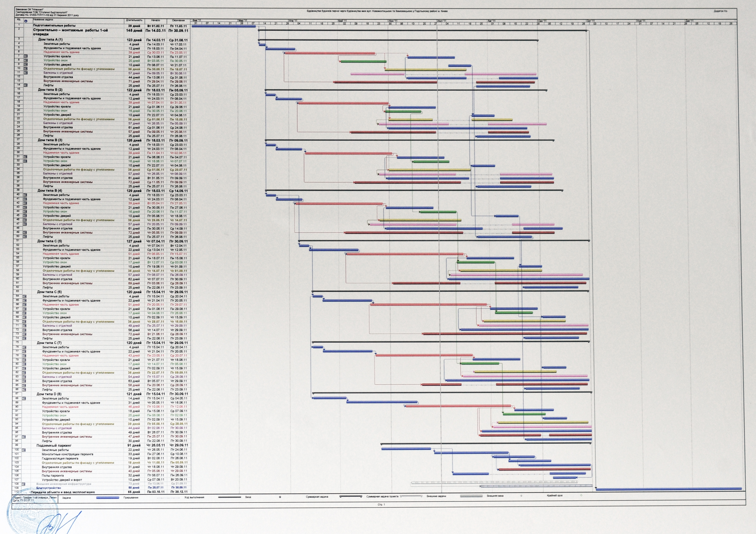Screen dimensions: 756x534
Task: Click the indicator icon in row 50
Action: point(25,237)
